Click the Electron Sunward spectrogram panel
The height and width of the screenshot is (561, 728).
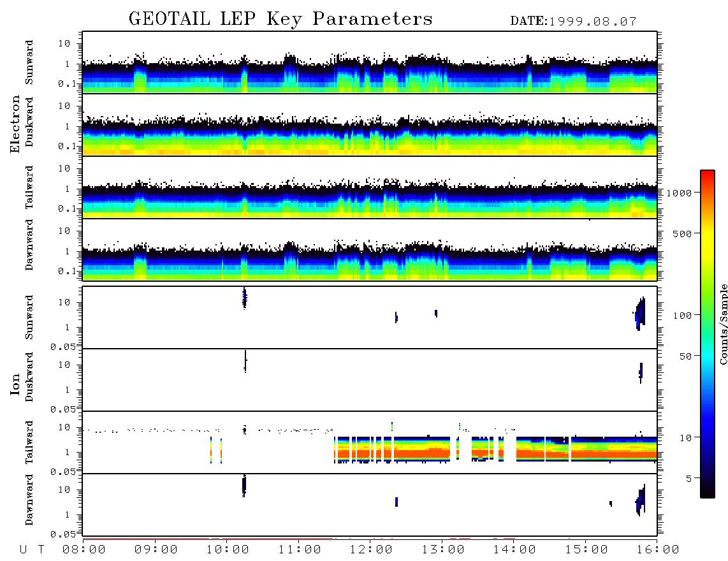click(370, 62)
